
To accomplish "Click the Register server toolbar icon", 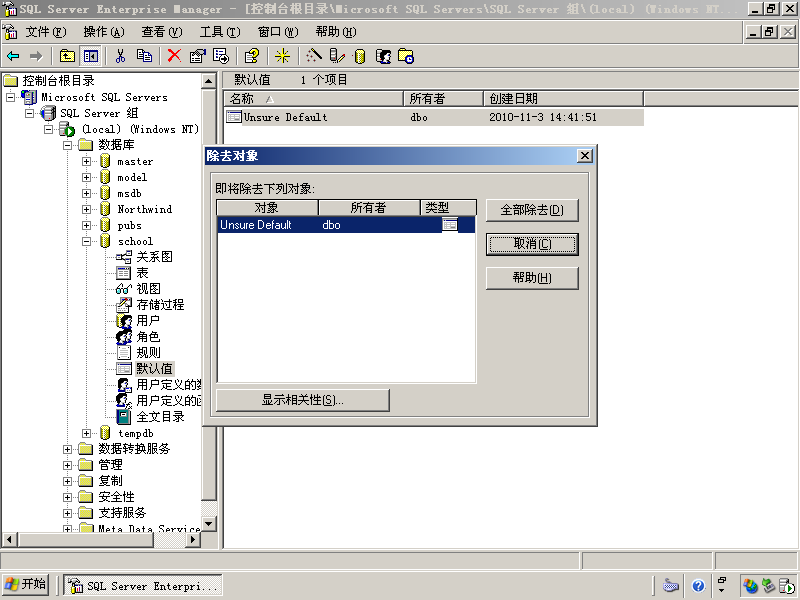I will pos(336,56).
